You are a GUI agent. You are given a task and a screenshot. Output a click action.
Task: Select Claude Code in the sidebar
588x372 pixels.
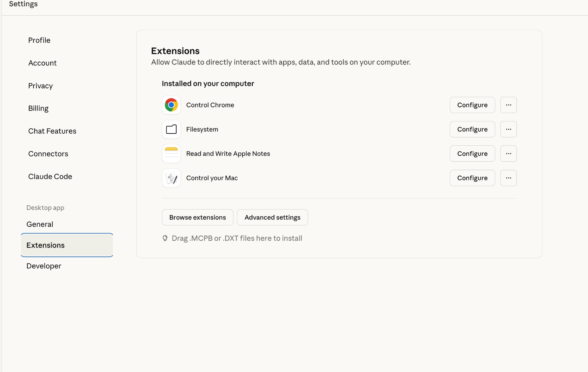50,176
